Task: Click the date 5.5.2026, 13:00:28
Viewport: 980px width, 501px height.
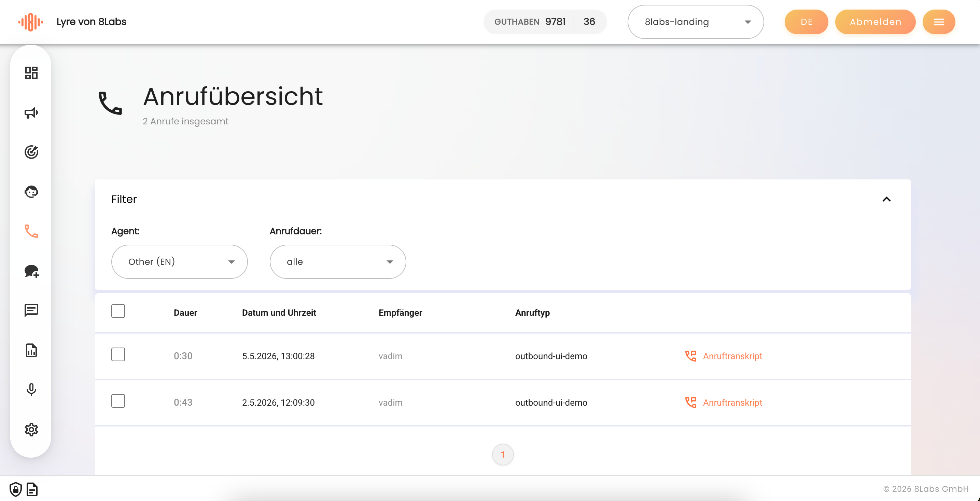Action: pyautogui.click(x=278, y=356)
